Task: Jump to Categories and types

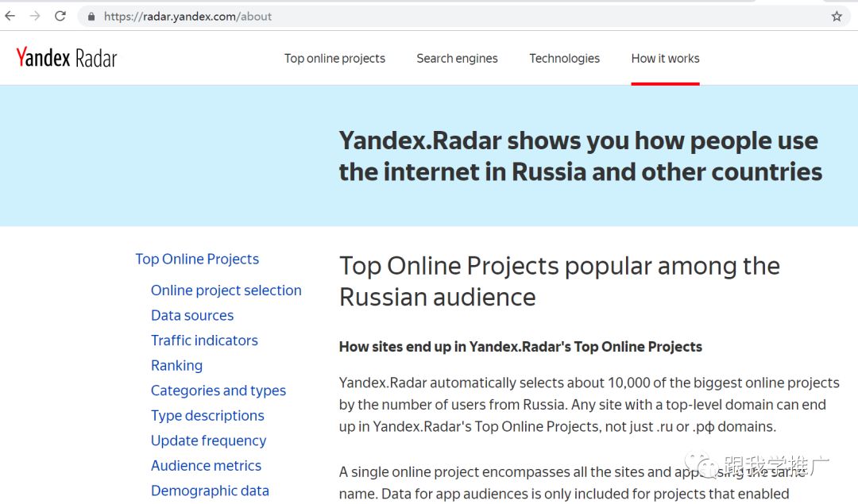Action: click(218, 391)
